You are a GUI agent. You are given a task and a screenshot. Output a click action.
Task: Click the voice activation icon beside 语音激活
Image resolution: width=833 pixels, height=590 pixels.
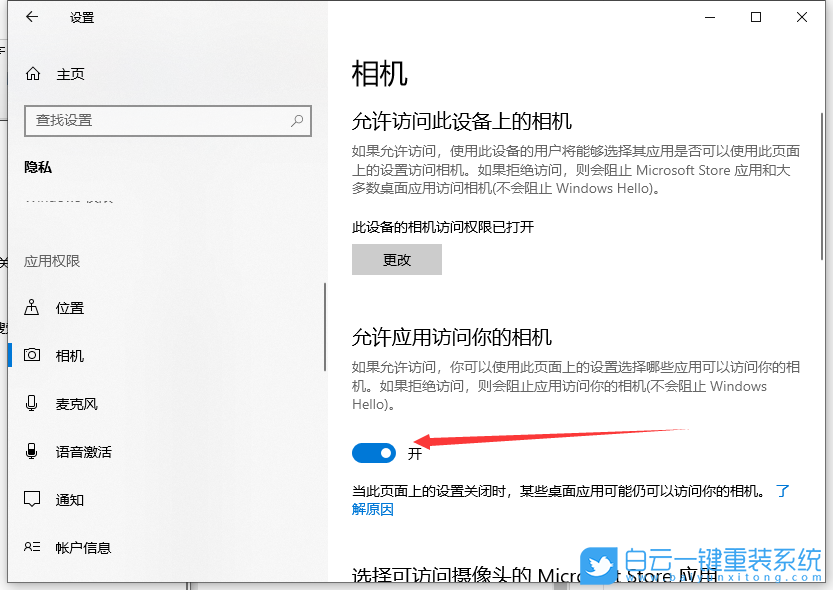coord(32,451)
